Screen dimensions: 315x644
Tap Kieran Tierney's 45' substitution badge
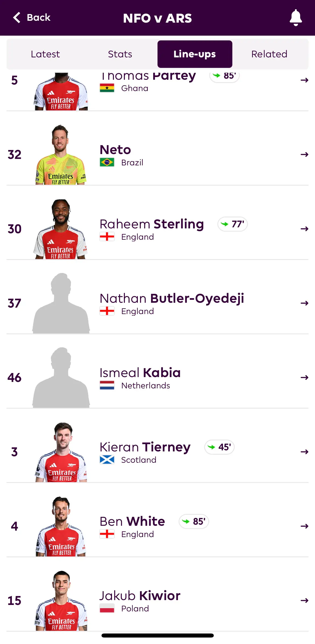(219, 447)
